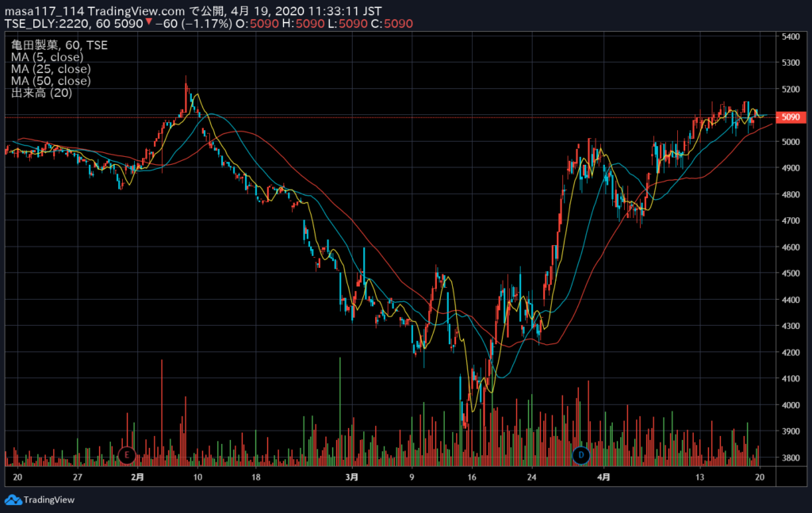Screen dimensions: 812x513
Task: Click the 4900 price axis label
Action: click(791, 168)
